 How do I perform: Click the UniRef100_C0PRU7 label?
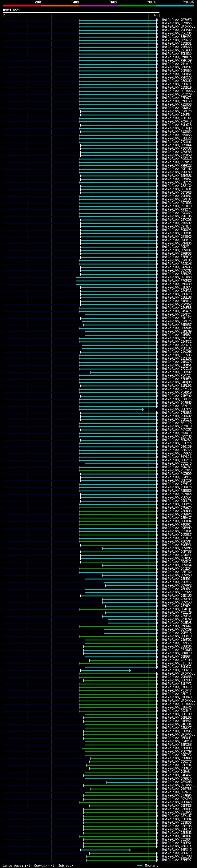tap(177, 67)
